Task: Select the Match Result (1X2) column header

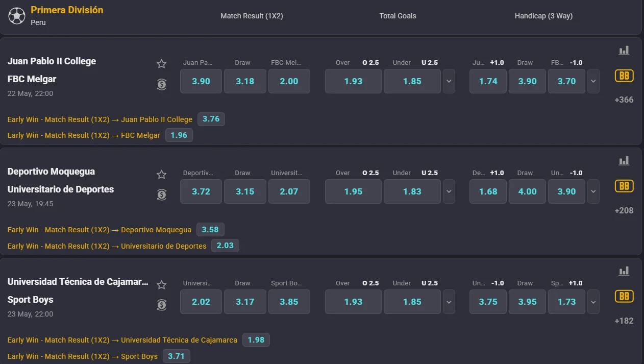Action: (x=252, y=16)
